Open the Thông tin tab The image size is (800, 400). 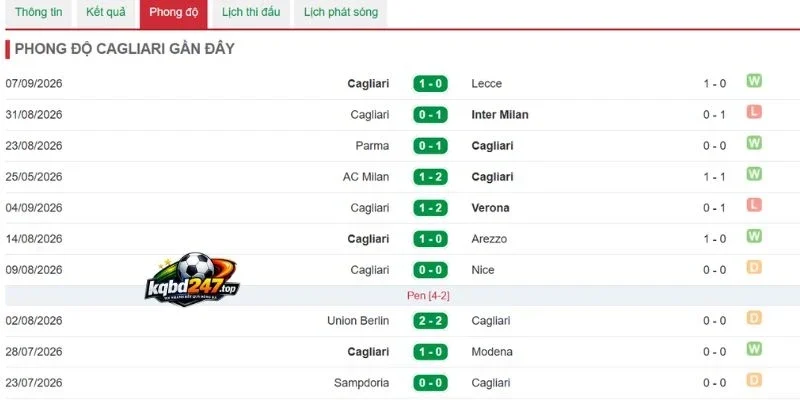(38, 13)
